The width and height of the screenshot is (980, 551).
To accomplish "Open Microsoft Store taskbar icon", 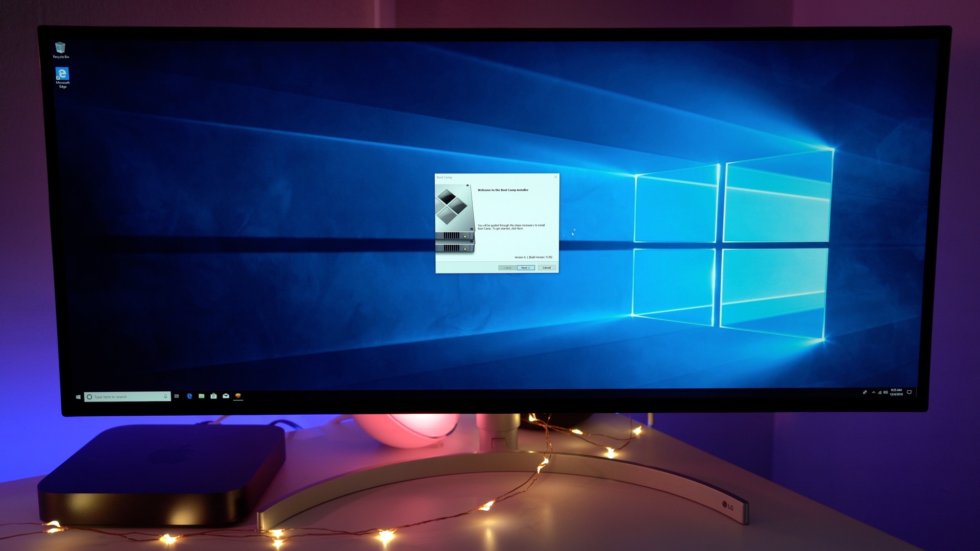I will [213, 396].
